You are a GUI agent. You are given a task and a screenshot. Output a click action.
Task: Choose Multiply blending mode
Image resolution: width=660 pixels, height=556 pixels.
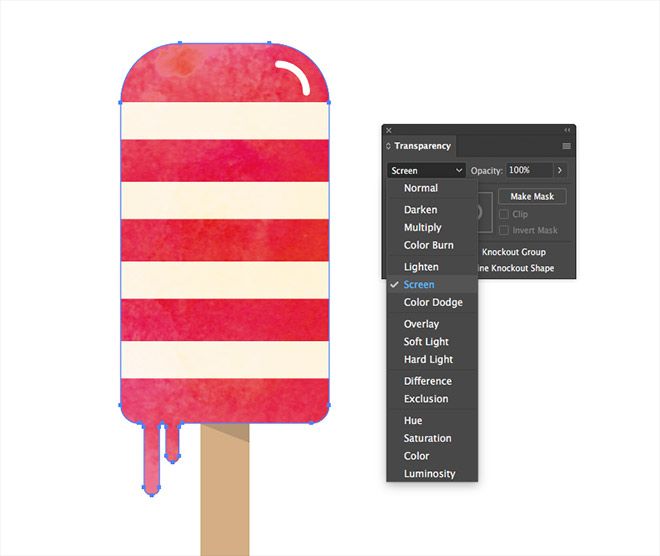point(432,227)
